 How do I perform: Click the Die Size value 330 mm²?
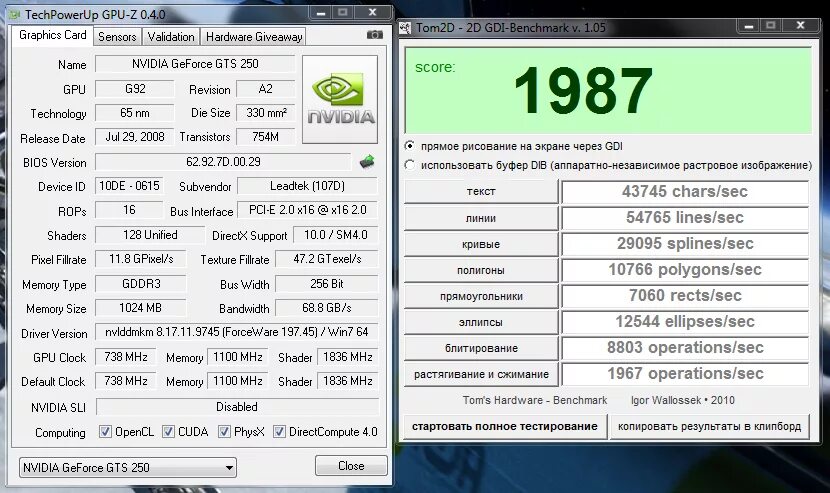pyautogui.click(x=265, y=113)
